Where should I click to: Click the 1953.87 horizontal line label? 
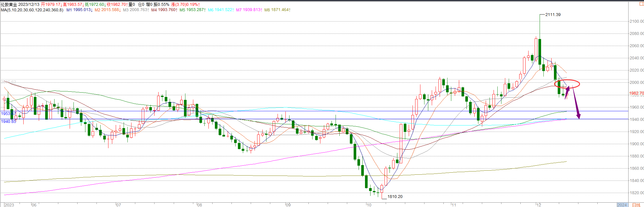point(8,114)
